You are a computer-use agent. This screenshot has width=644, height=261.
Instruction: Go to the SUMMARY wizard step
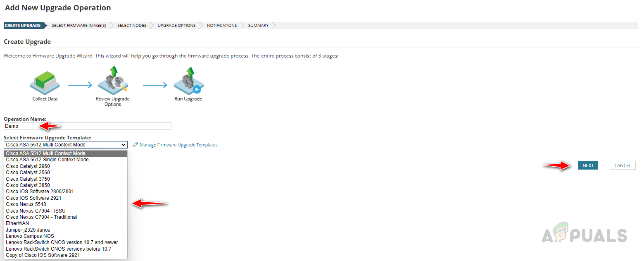click(258, 26)
